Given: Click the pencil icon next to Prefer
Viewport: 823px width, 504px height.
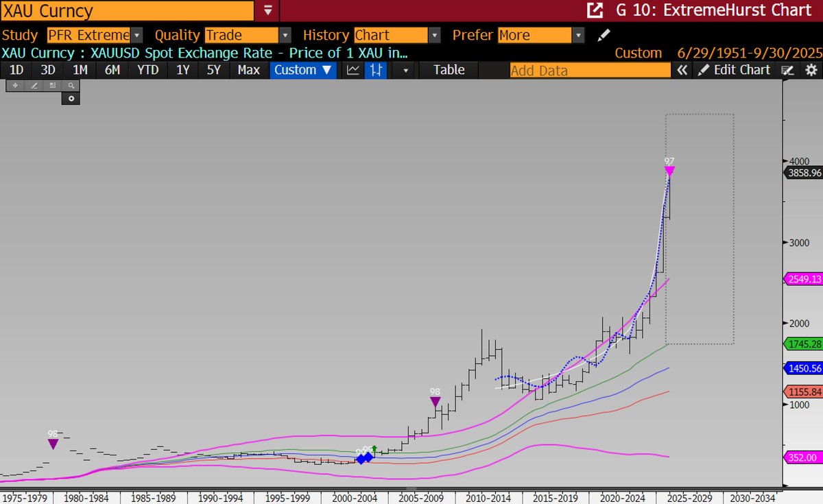Looking at the screenshot, I should [x=603, y=35].
